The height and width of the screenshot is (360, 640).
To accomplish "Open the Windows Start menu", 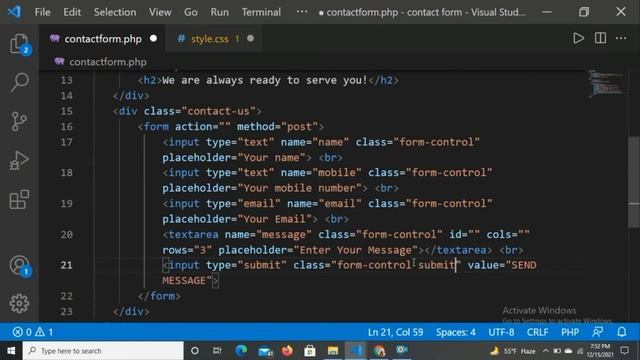I will pyautogui.click(x=11, y=351).
